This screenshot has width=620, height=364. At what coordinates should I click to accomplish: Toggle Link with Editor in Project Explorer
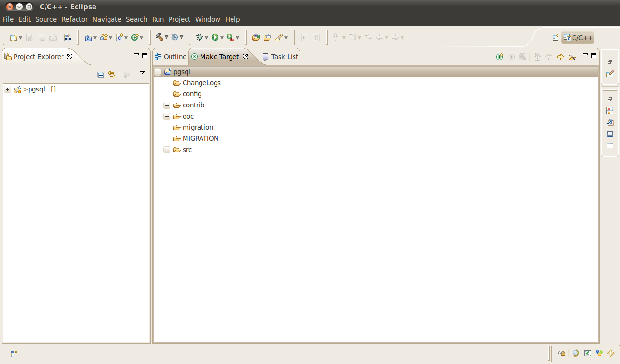pos(112,75)
